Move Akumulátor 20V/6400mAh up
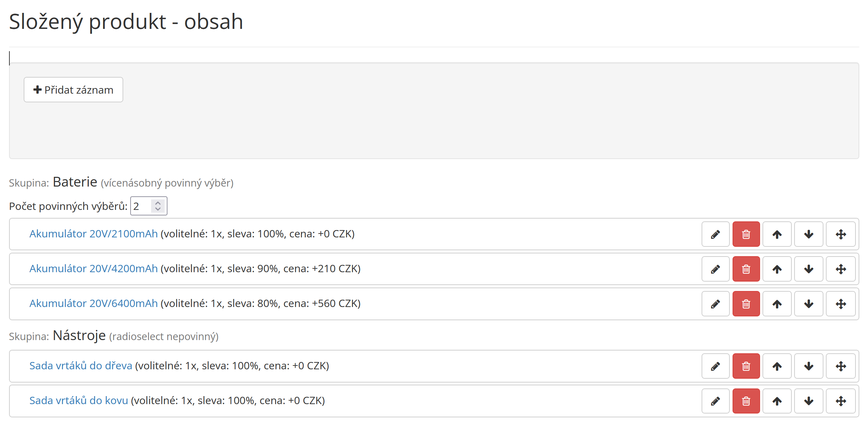868x425 pixels. [x=777, y=304]
